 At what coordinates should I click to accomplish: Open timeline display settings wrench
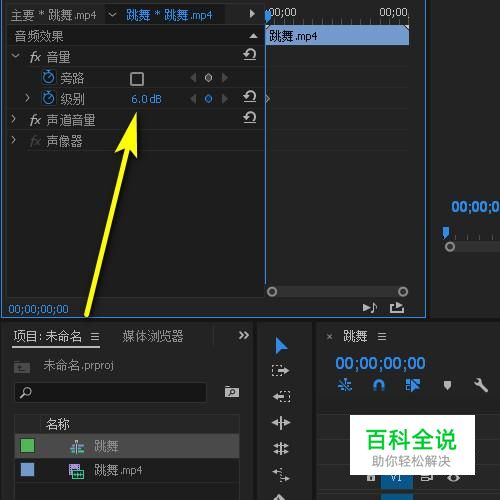[481, 386]
